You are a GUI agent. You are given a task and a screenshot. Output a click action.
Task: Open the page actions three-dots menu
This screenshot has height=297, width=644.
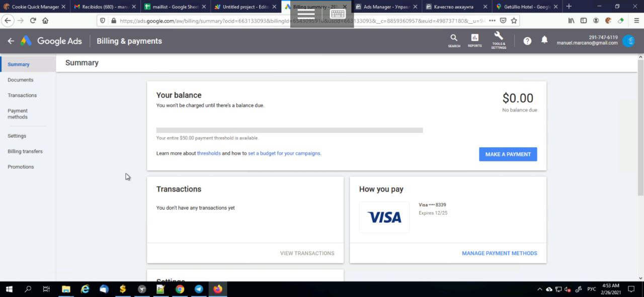[x=492, y=21]
